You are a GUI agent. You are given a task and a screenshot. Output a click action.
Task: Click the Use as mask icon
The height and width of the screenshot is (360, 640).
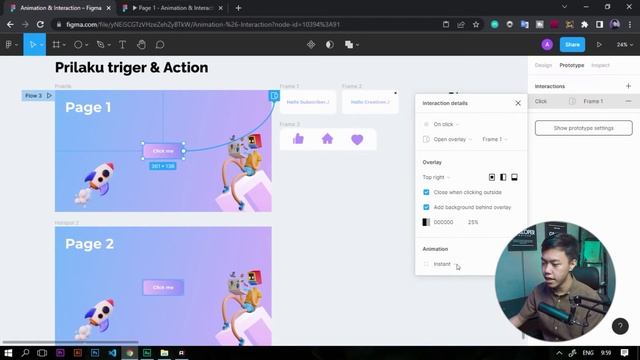[329, 44]
